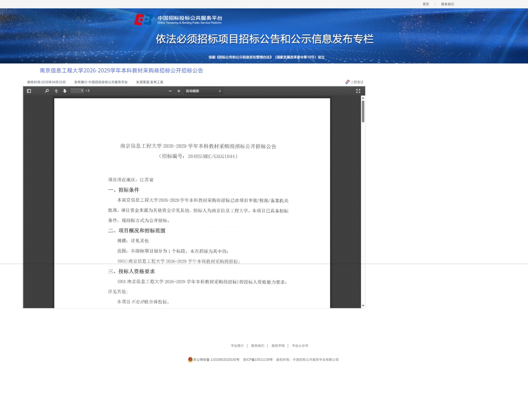Click the 京公网安备 police badge icon
528x420 pixels.
190,360
